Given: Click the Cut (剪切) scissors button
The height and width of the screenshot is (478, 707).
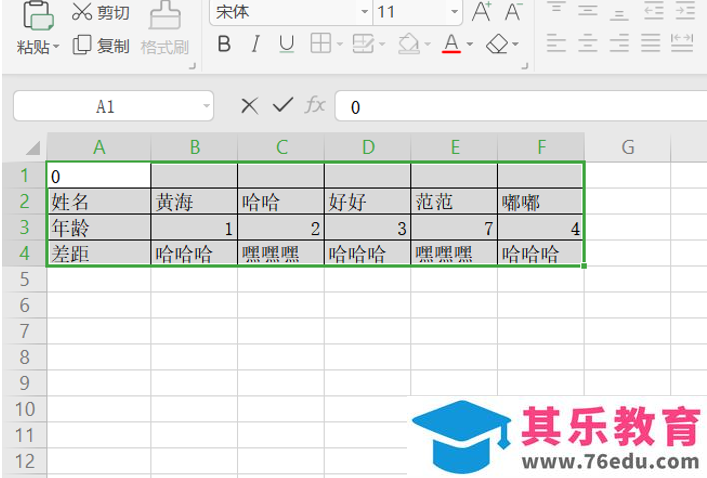Looking at the screenshot, I should click(x=101, y=13).
